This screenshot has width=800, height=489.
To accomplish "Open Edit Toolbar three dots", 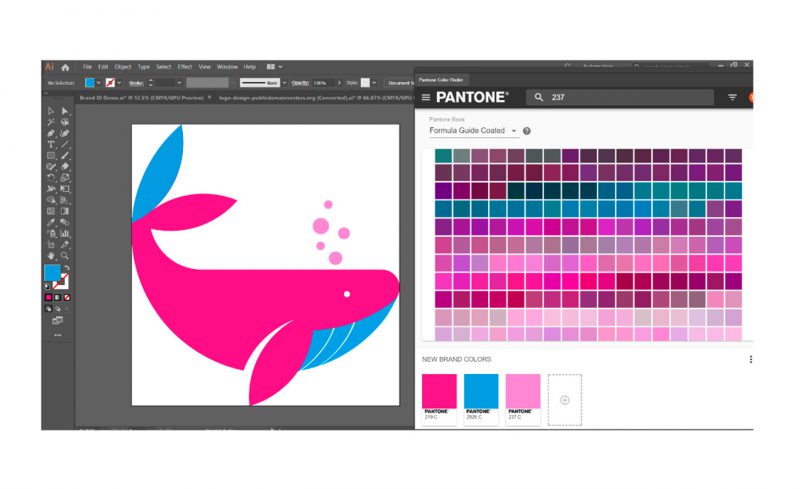I will point(58,335).
